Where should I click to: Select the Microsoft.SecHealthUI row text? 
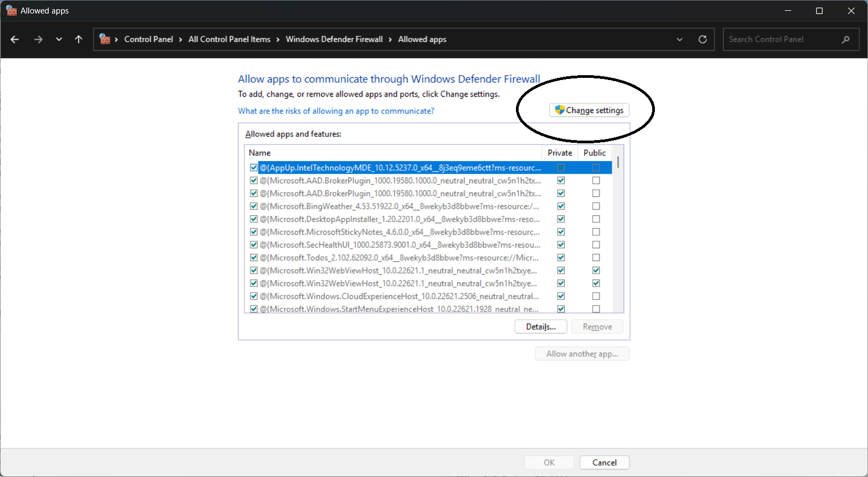point(400,245)
